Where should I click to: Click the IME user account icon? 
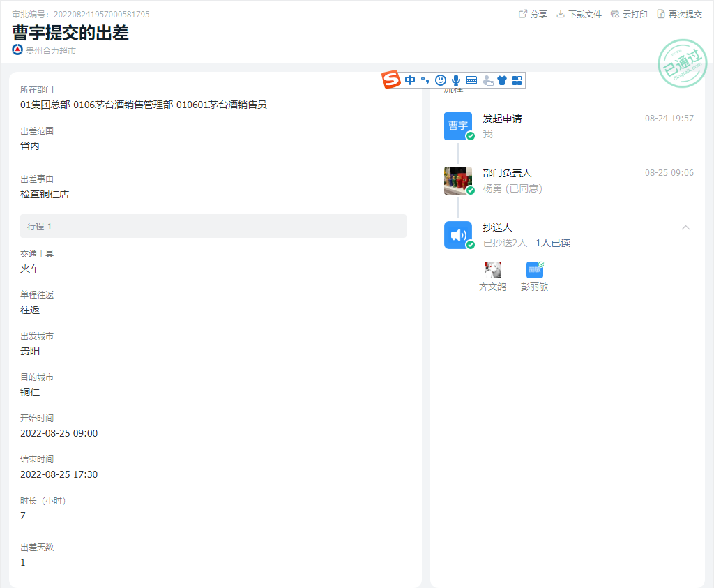tap(487, 80)
